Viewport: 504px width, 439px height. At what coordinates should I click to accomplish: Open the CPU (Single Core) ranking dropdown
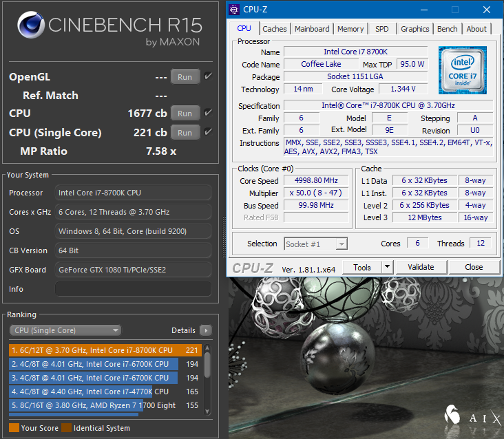[x=65, y=330]
